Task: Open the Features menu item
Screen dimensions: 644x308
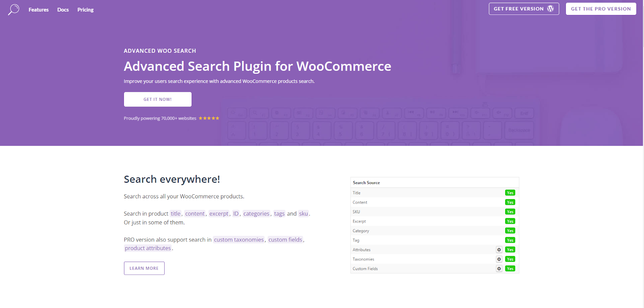Action: tap(39, 10)
